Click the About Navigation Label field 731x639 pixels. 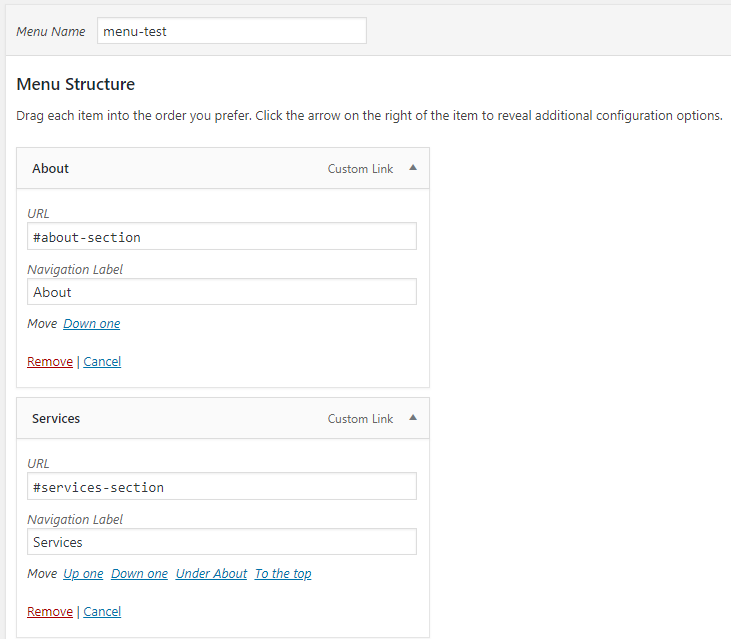pyautogui.click(x=221, y=292)
